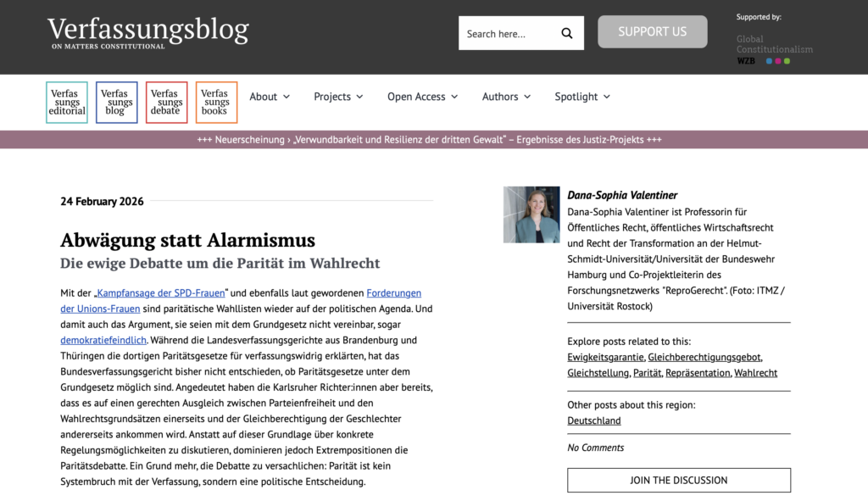Expand the Projects dropdown menu
This screenshot has width=868, height=501.
coord(338,97)
